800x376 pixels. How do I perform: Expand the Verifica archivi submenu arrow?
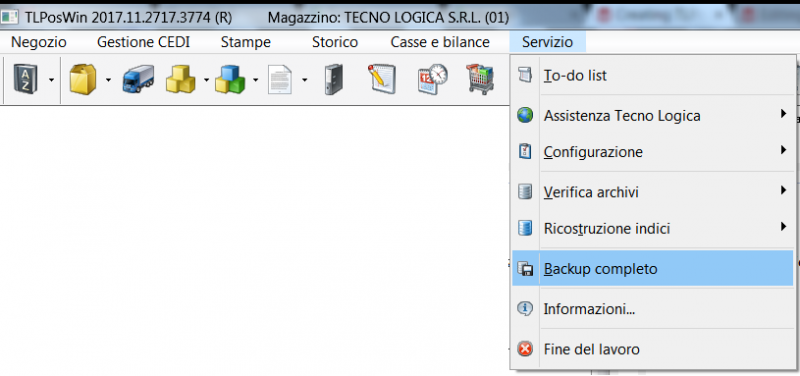coord(783,191)
